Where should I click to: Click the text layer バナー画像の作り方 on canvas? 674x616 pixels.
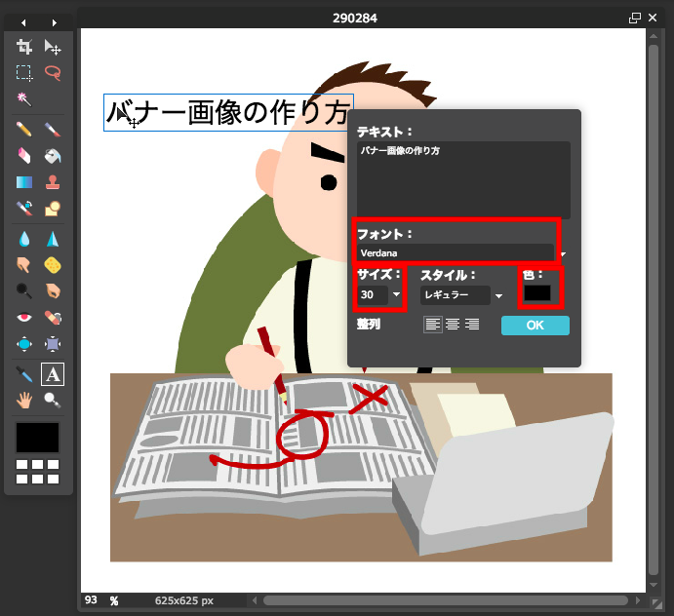tap(228, 112)
